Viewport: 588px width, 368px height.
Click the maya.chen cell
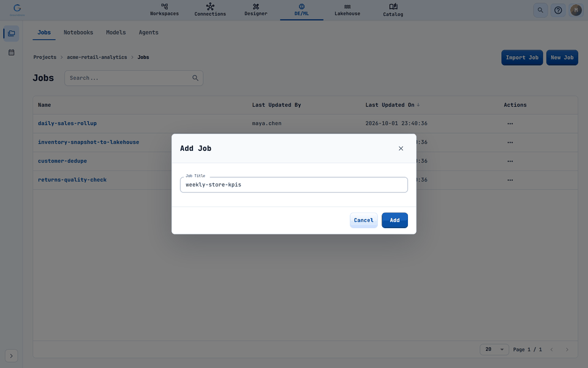(266, 123)
